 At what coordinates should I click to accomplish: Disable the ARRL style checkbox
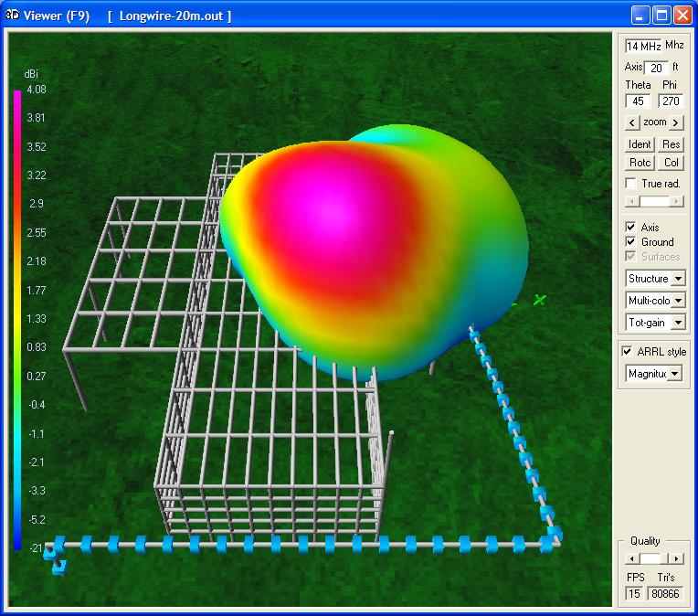pos(627,352)
